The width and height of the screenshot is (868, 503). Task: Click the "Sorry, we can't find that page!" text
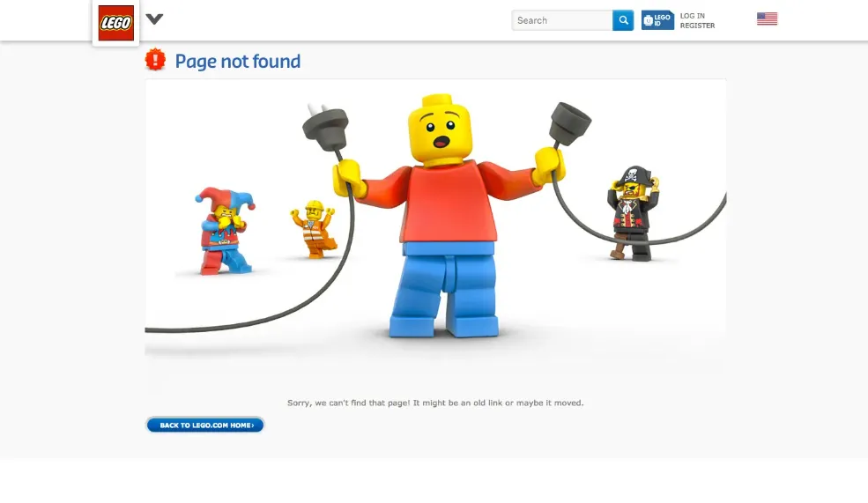pos(349,403)
